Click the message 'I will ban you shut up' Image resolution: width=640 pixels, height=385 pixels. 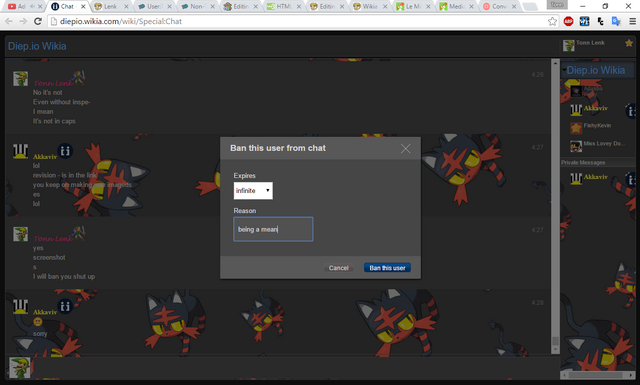click(64, 276)
